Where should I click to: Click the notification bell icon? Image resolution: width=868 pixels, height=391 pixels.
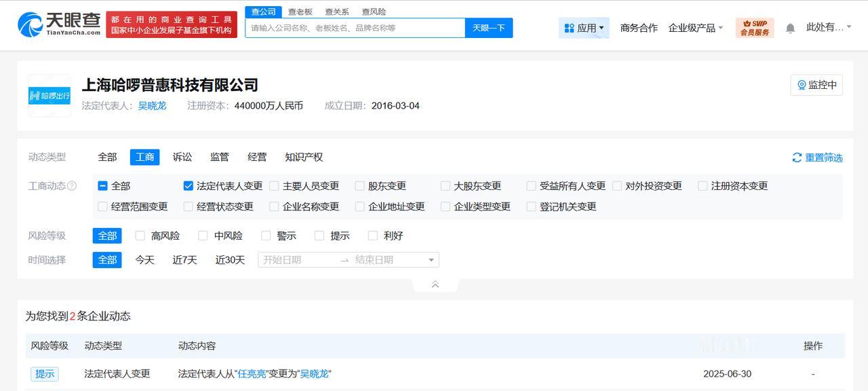[x=790, y=28]
